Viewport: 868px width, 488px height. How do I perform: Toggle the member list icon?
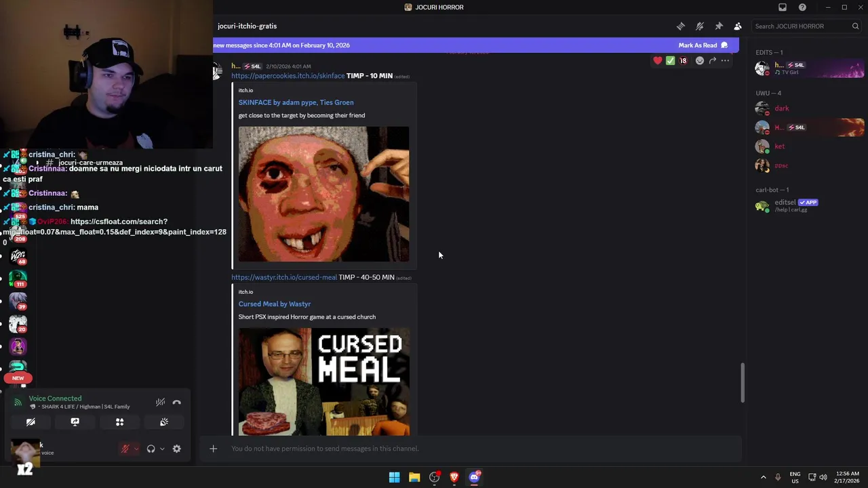pyautogui.click(x=738, y=26)
